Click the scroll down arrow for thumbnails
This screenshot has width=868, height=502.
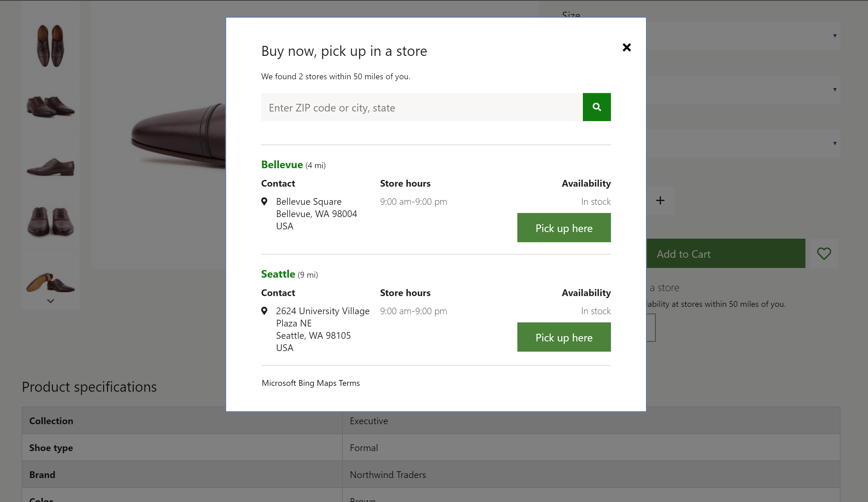pyautogui.click(x=51, y=301)
